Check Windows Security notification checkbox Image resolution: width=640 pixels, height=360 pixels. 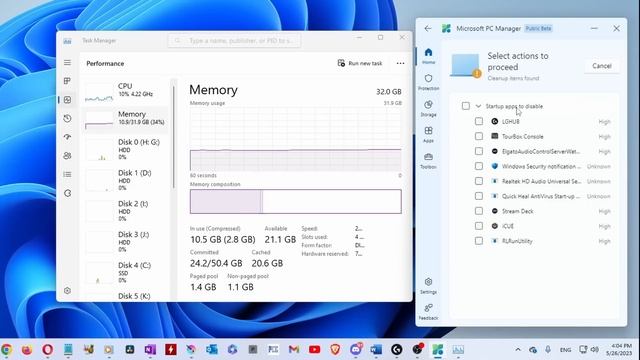pos(479,166)
